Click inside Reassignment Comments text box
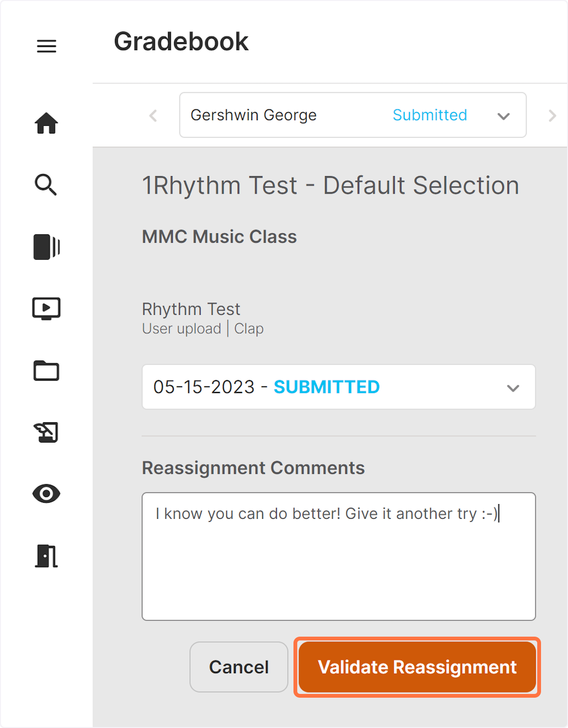The height and width of the screenshot is (728, 568). point(339,557)
